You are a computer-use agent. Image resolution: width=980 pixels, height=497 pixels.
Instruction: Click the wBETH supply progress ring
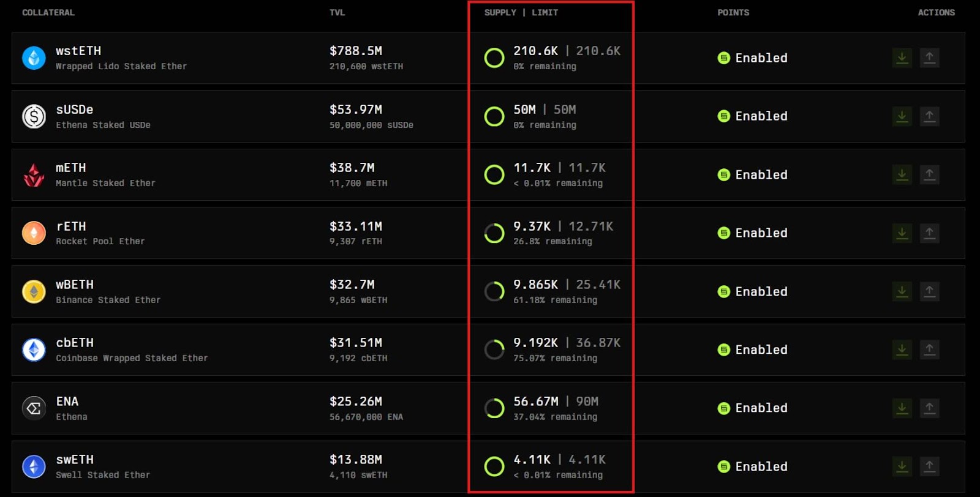tap(494, 292)
